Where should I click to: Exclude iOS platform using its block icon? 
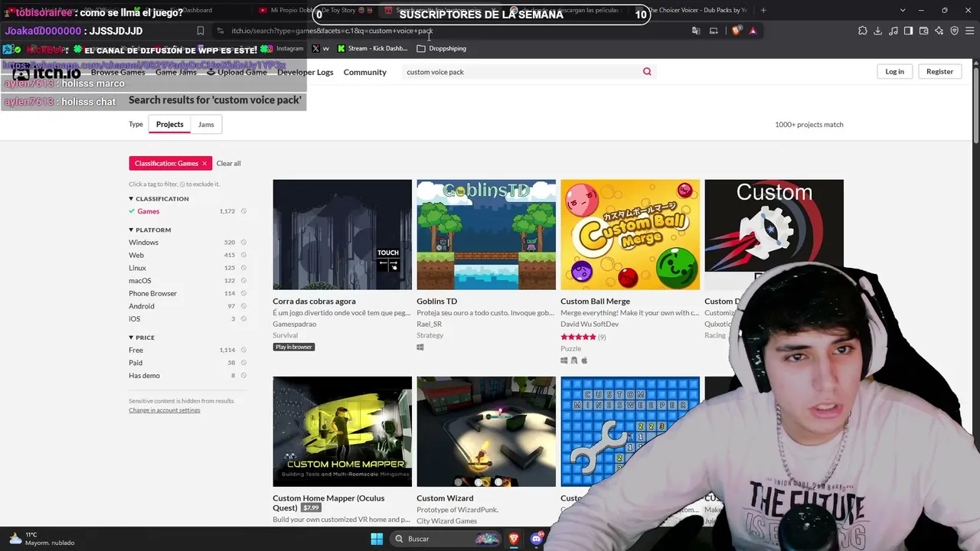(243, 319)
